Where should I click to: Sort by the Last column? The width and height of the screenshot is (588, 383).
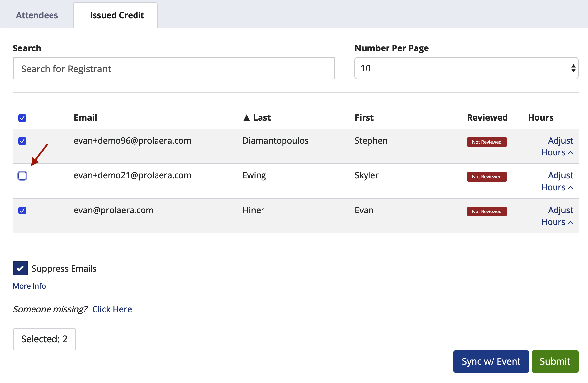pos(257,117)
